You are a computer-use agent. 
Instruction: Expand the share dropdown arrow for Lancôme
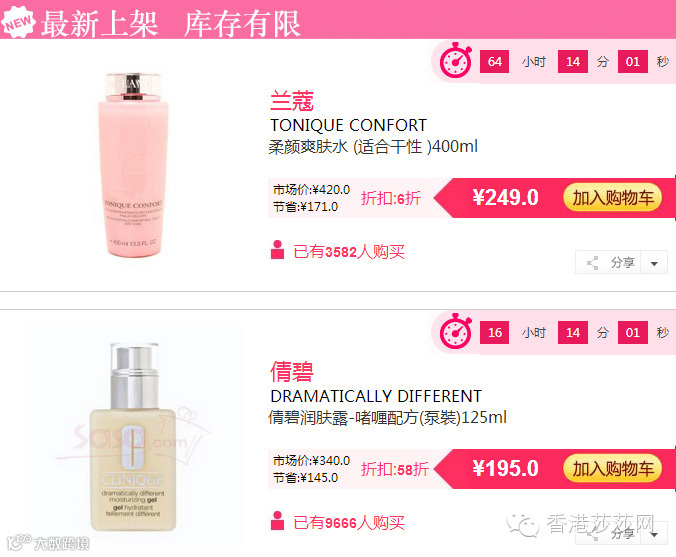coord(654,263)
